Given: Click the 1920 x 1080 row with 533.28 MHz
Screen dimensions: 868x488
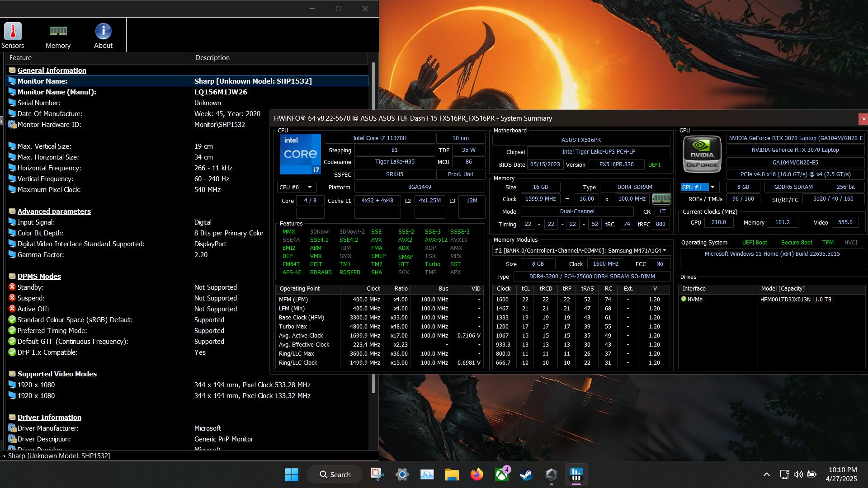Looking at the screenshot, I should pyautogui.click(x=187, y=385).
